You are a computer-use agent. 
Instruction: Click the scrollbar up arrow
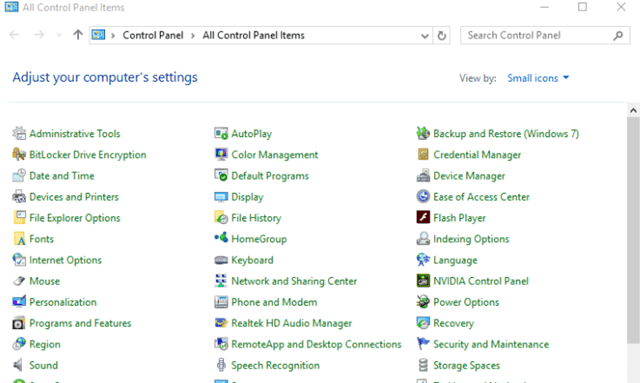pyautogui.click(x=633, y=111)
